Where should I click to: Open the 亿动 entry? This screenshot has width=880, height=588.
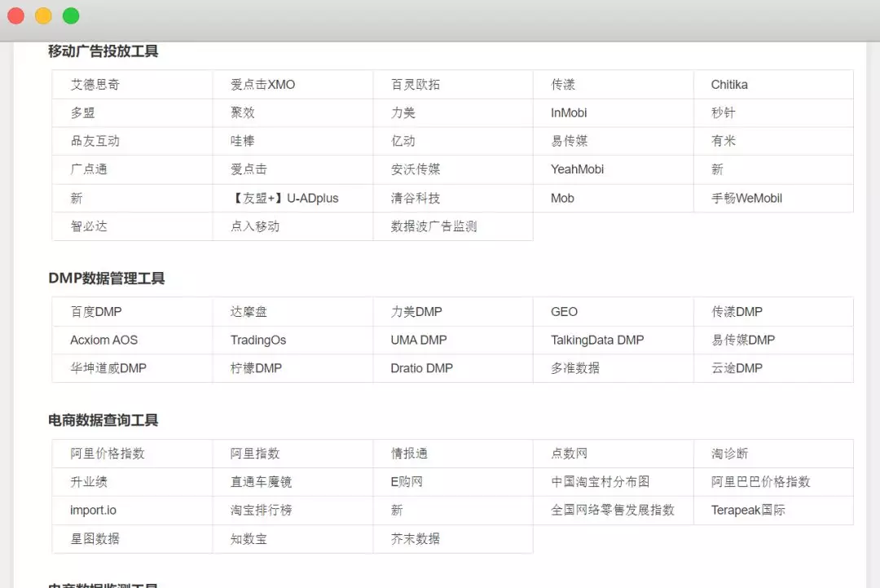403,141
